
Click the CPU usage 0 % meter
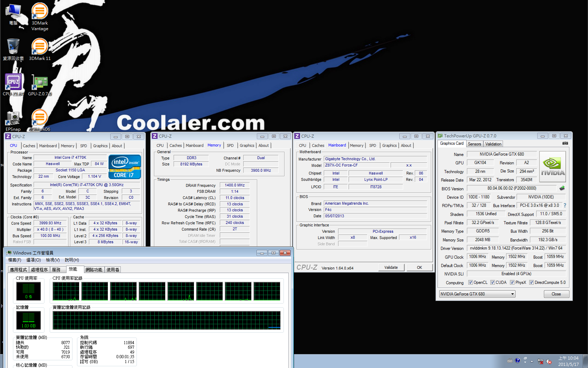pyautogui.click(x=28, y=291)
